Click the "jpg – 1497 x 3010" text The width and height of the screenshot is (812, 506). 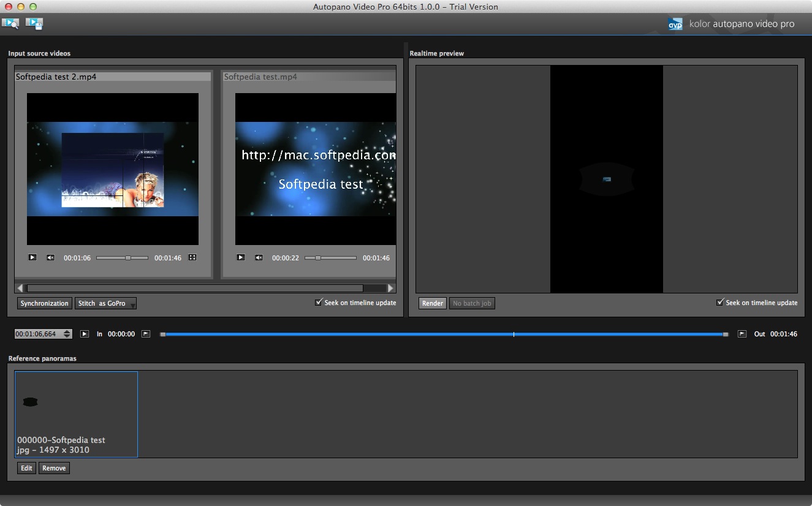pos(53,450)
